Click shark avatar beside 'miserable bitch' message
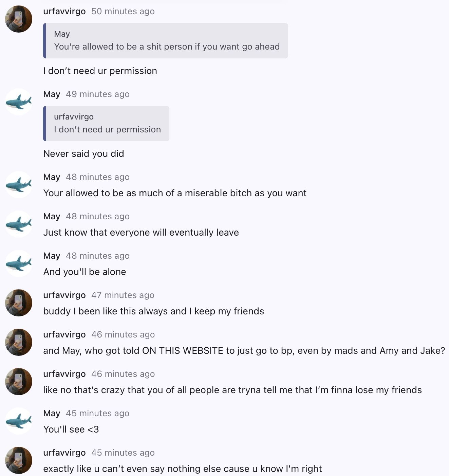449x476 pixels. (x=19, y=185)
